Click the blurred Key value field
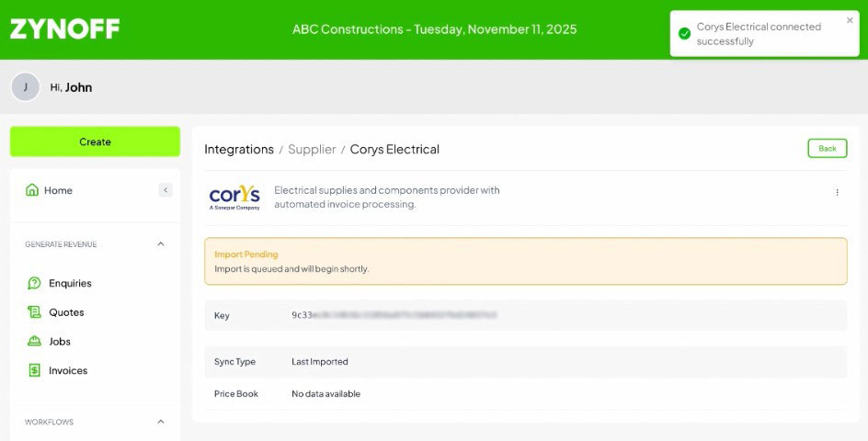 [394, 315]
